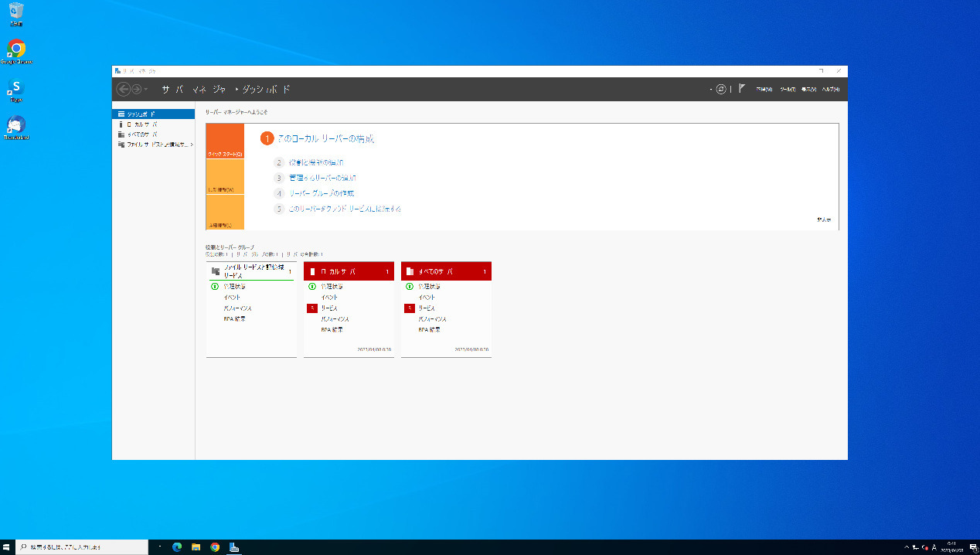Open the ツール(T) menu
Image resolution: width=980 pixels, height=555 pixels.
tap(788, 90)
